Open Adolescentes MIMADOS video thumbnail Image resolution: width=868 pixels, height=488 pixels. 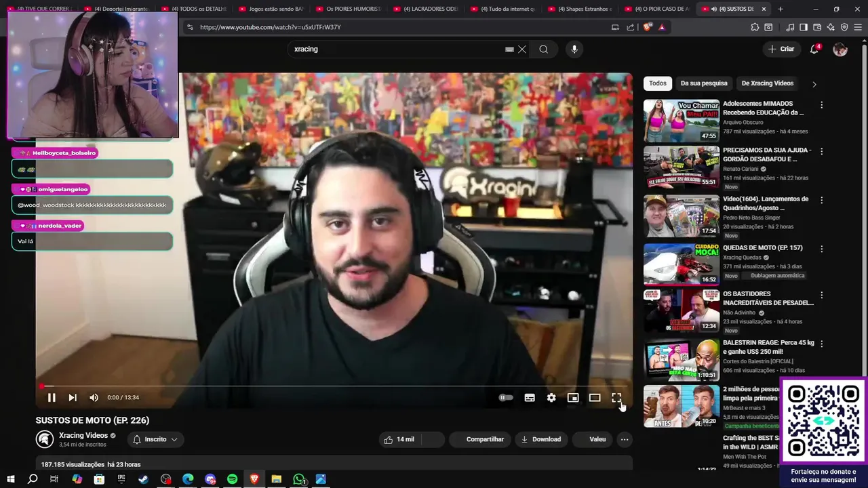point(682,121)
